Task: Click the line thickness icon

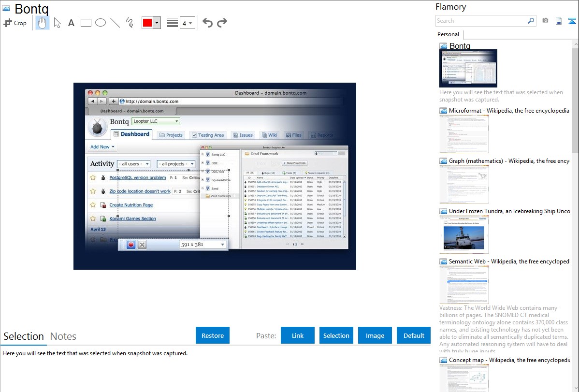Action: 173,23
